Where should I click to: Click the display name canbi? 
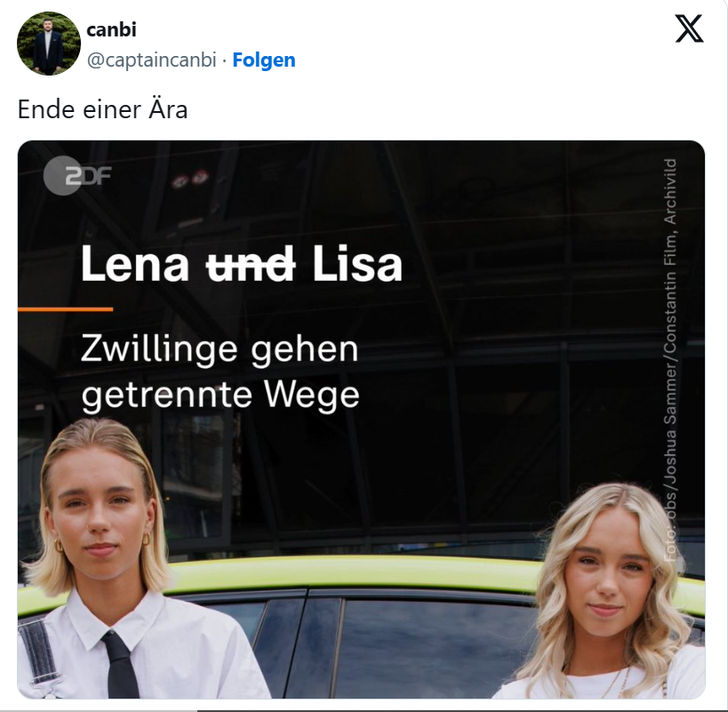(x=111, y=29)
